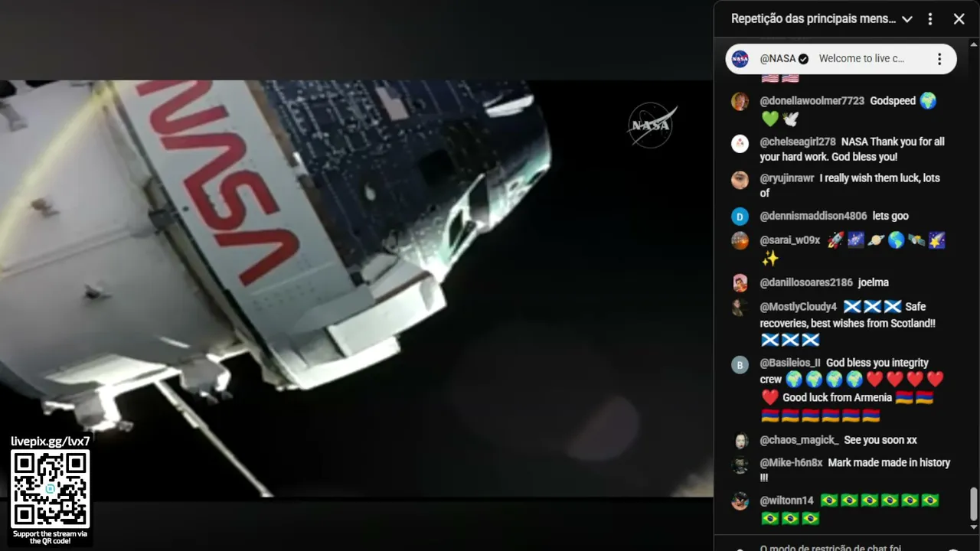Click @chelseagirl278's profile avatar

tap(740, 143)
